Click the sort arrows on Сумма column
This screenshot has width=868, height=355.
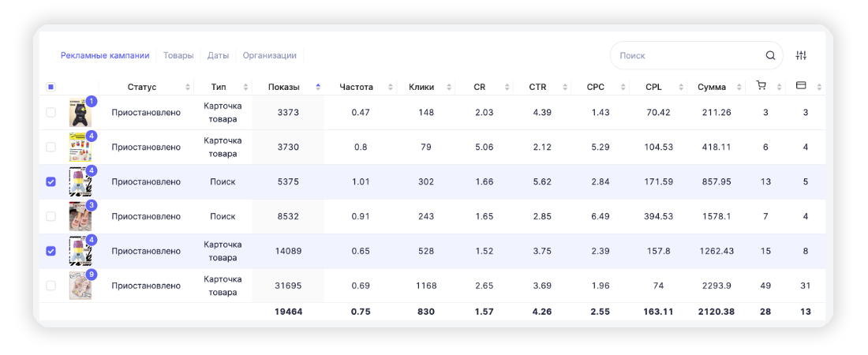[738, 87]
